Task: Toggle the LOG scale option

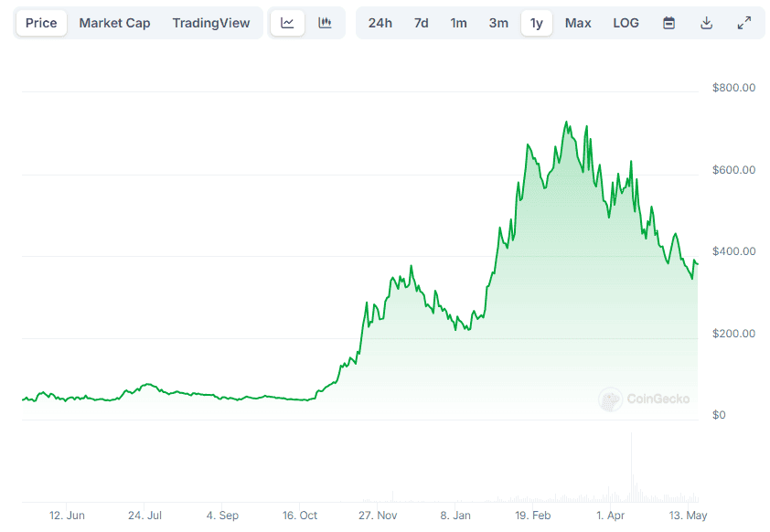Action: [x=626, y=23]
